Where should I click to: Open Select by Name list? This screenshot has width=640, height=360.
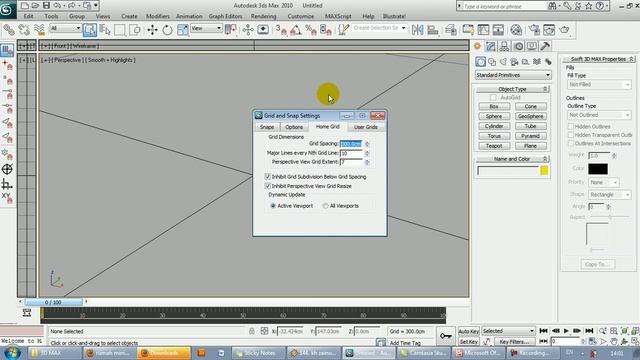105,30
